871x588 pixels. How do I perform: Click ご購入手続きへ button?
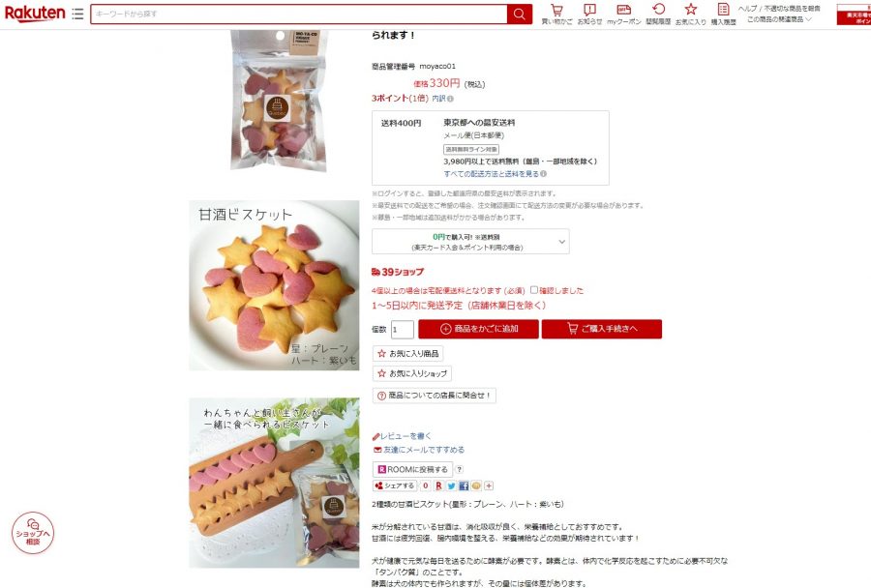click(x=602, y=329)
